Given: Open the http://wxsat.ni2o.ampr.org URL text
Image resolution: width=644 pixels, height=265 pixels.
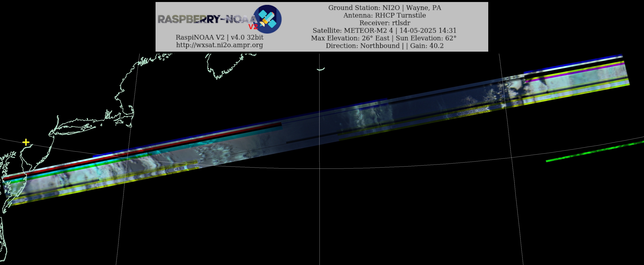Looking at the screenshot, I should (x=219, y=45).
